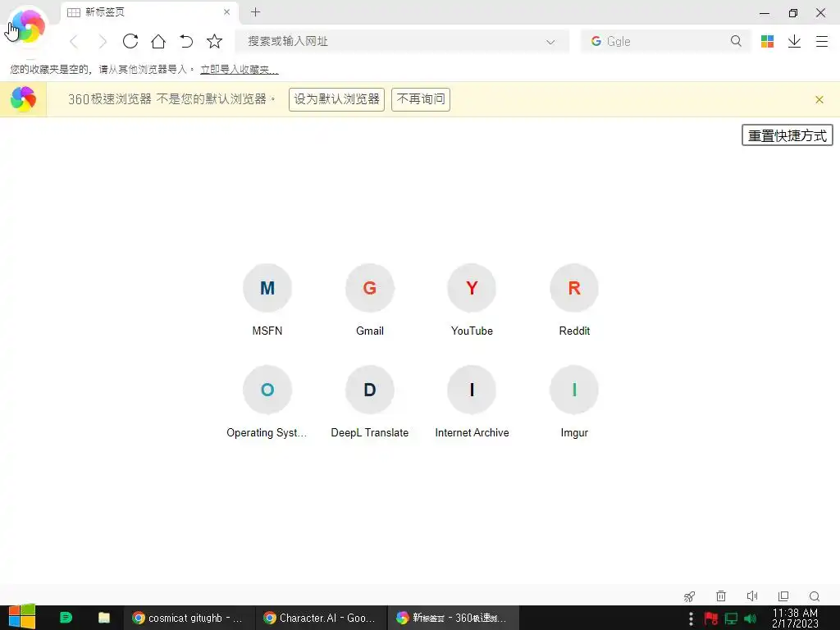Reload the page with refresh icon
The image size is (840, 630).
click(130, 41)
